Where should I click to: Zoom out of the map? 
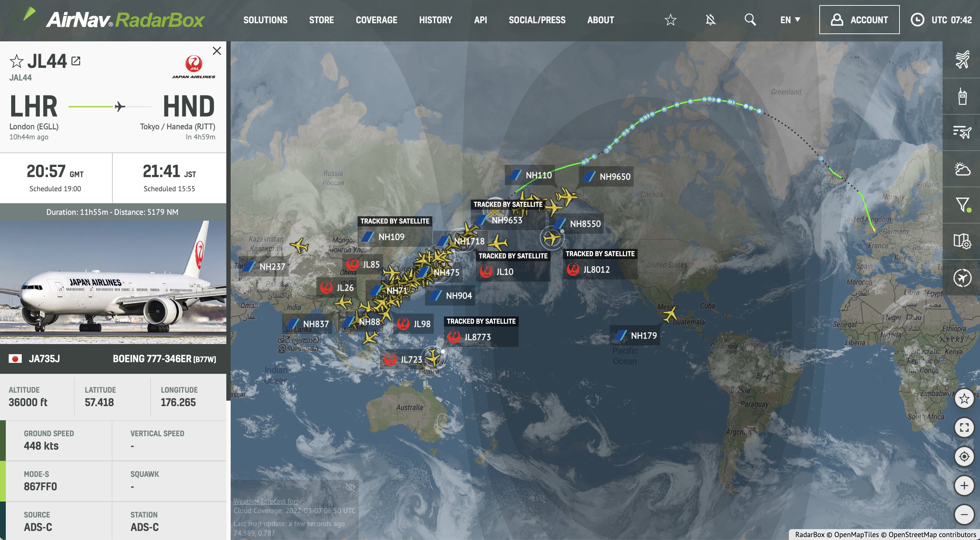[x=964, y=515]
